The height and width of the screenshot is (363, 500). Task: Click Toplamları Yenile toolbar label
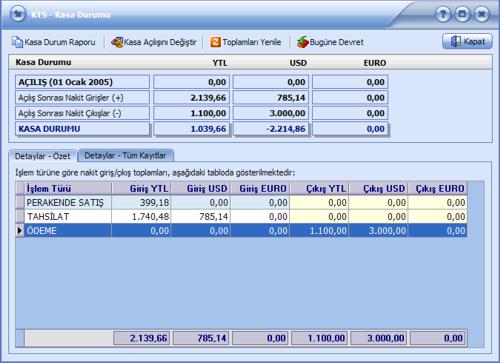(x=252, y=42)
